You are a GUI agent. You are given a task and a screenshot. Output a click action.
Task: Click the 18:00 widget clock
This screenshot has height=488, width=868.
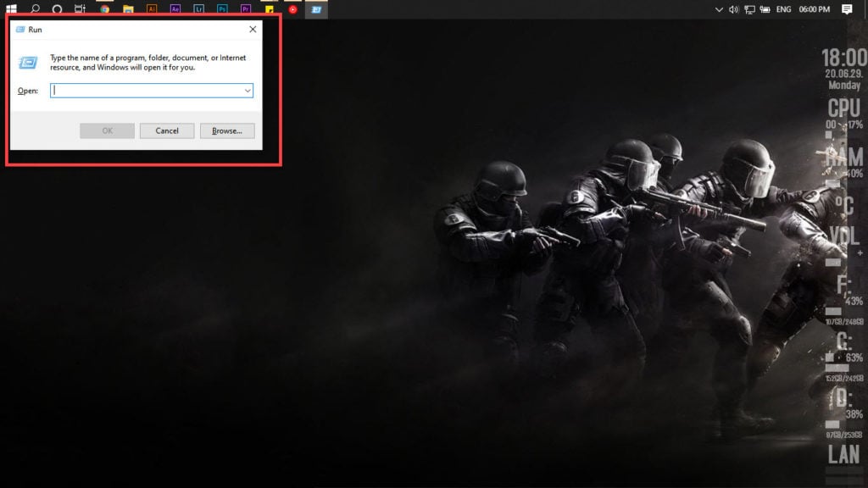coord(843,58)
